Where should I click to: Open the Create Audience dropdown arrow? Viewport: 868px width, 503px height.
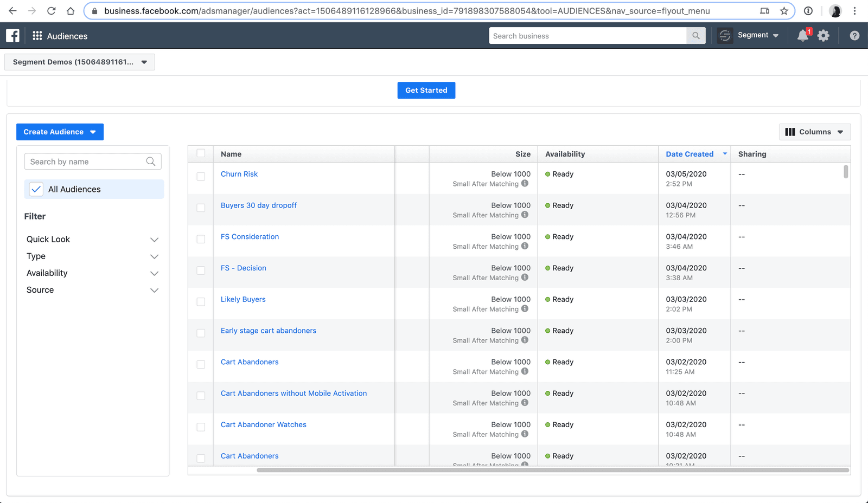coord(93,132)
